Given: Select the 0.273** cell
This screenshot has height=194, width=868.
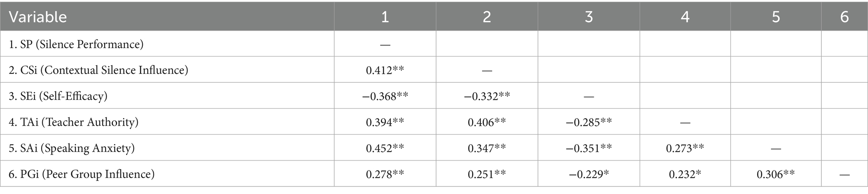Looking at the screenshot, I should [x=685, y=148].
